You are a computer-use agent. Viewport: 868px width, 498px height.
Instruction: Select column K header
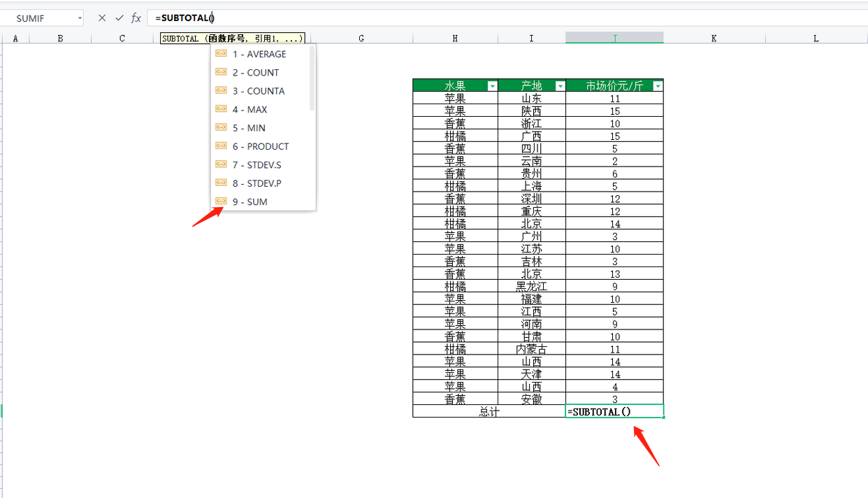pyautogui.click(x=714, y=38)
